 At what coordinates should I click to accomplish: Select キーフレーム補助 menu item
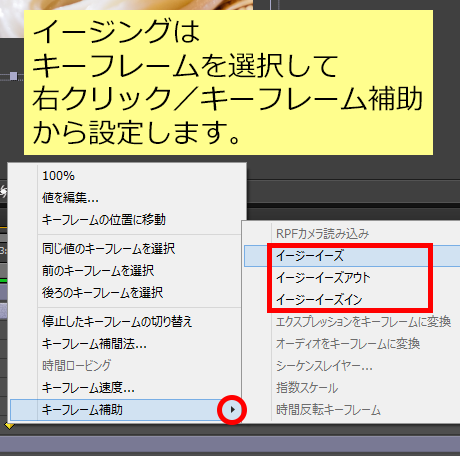pos(126,410)
